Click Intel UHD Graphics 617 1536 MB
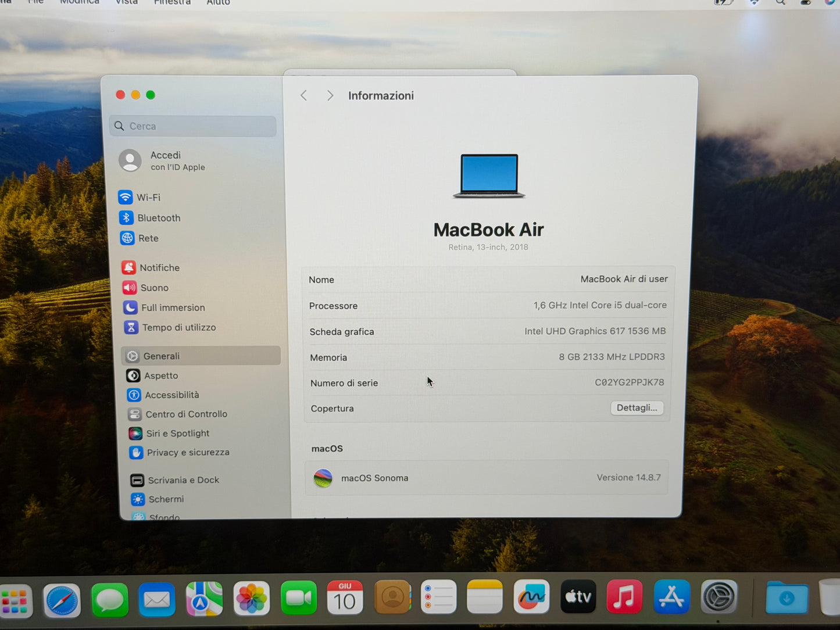840x630 pixels. coord(595,331)
